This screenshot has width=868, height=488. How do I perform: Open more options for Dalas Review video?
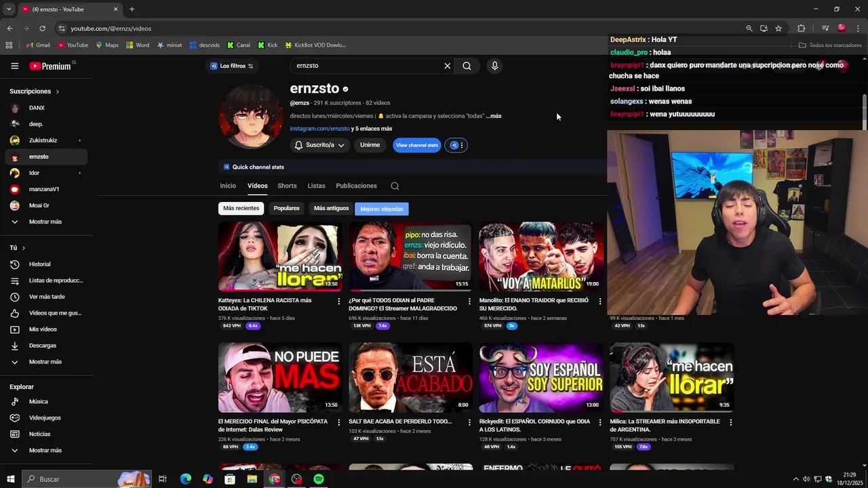point(339,422)
